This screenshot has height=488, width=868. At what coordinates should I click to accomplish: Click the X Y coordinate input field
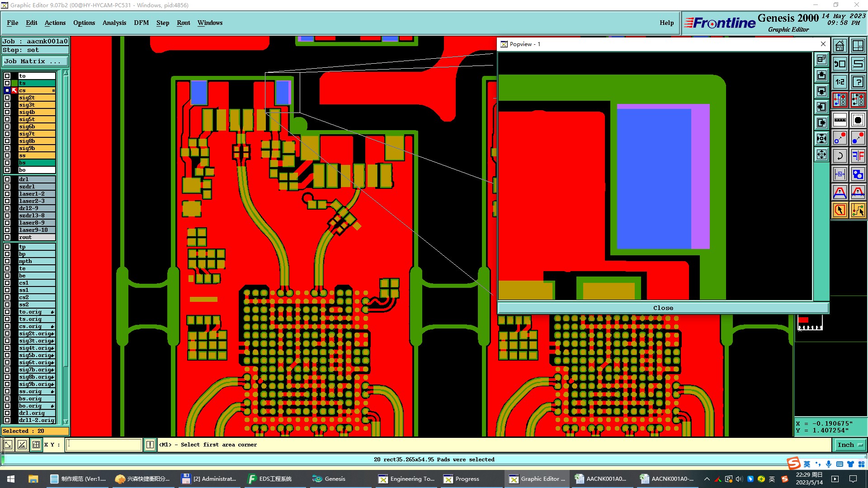104,445
